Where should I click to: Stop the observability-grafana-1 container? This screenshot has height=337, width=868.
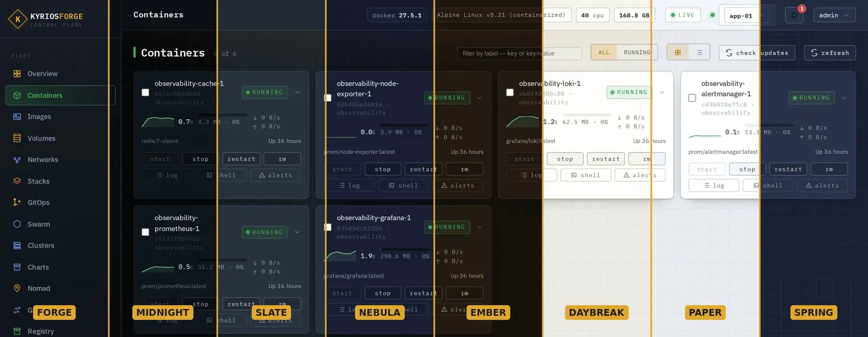tap(382, 293)
